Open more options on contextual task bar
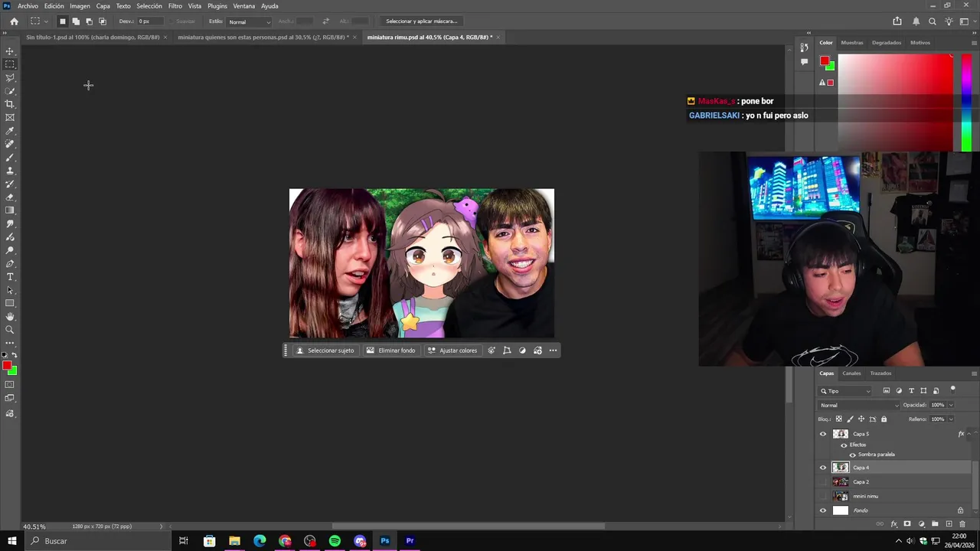The image size is (980, 551). click(553, 350)
